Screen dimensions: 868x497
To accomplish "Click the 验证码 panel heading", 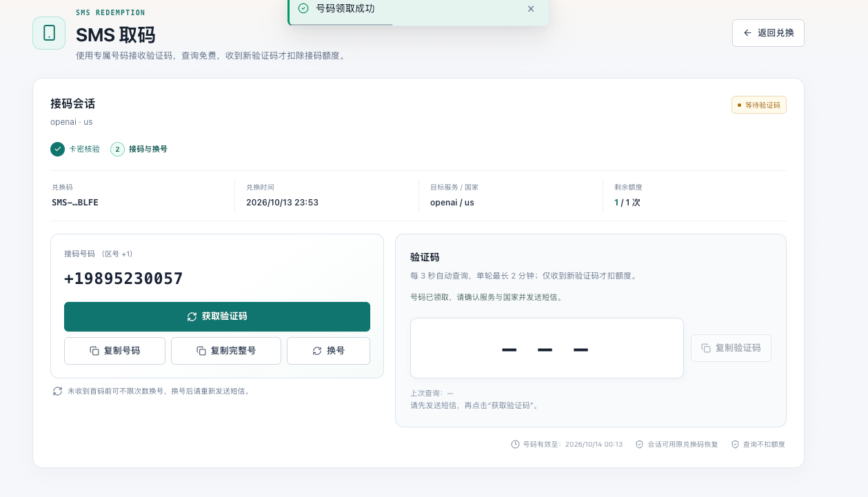I will coord(425,257).
